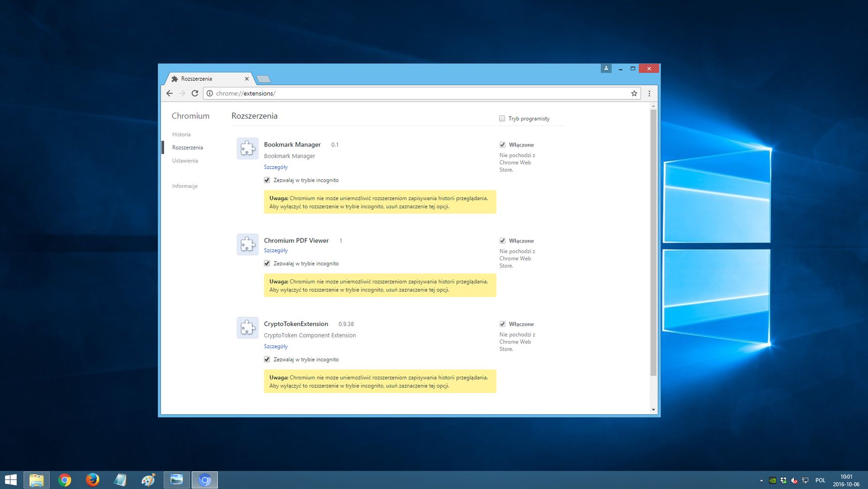Show hidden system tray icons
The image size is (868, 489).
pos(761,480)
